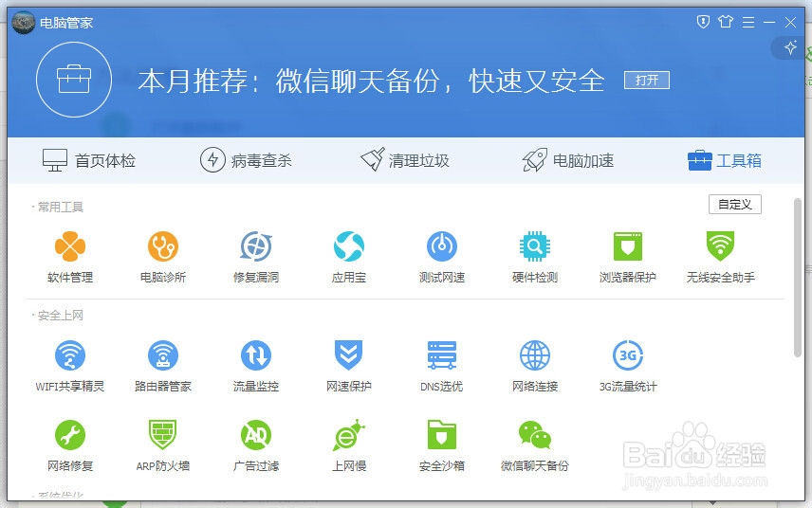Click the large toolbox circle icon in banner
Image resolution: width=812 pixels, height=508 pixels.
point(74,80)
